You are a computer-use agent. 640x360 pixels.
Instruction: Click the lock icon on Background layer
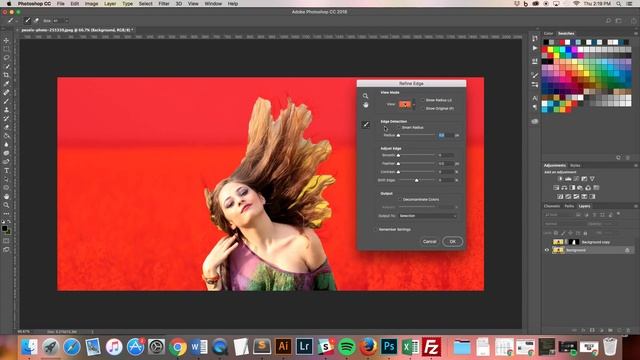point(627,250)
